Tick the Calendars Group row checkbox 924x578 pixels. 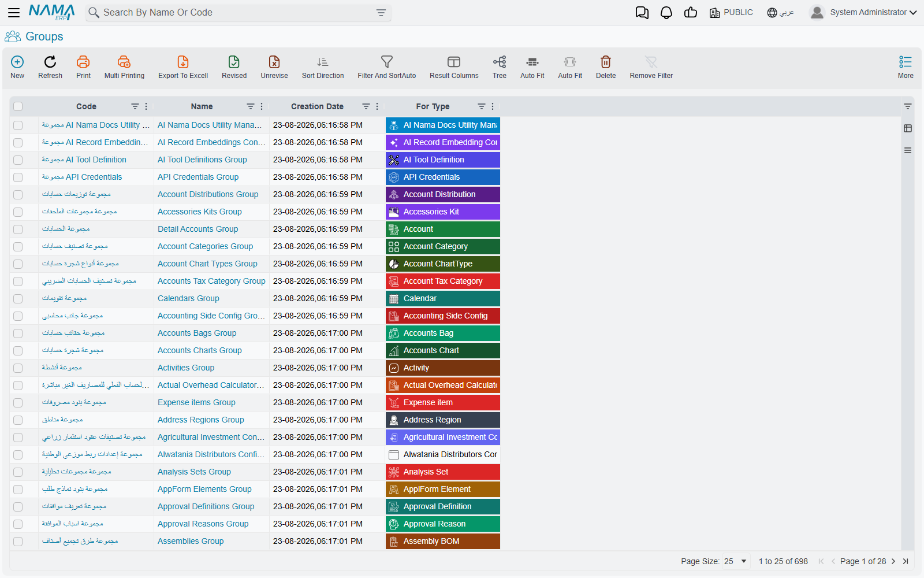click(x=18, y=299)
